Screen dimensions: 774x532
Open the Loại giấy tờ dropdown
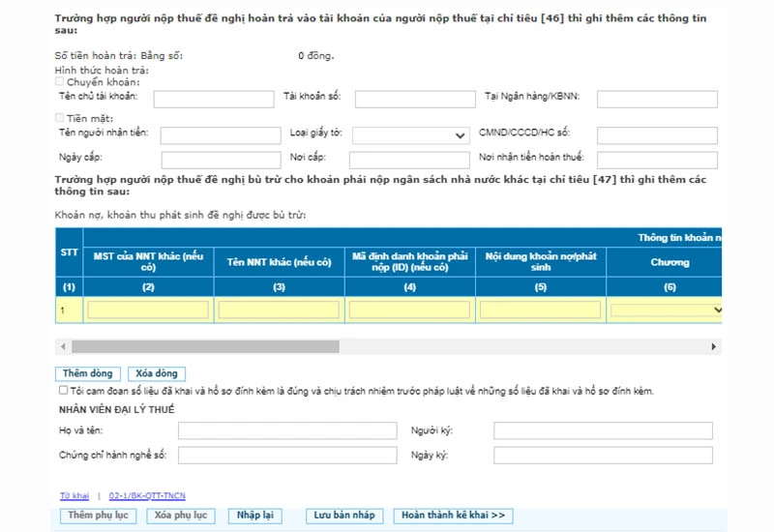tap(409, 135)
